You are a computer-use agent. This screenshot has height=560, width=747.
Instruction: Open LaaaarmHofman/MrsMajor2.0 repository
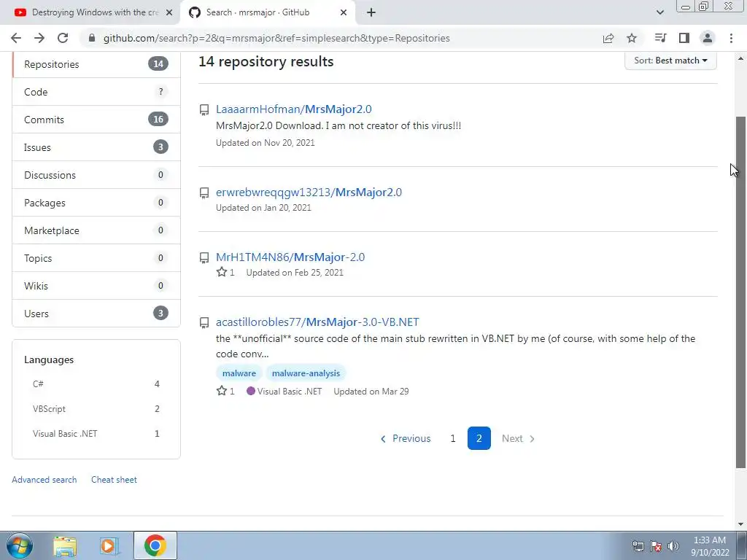pyautogui.click(x=293, y=109)
